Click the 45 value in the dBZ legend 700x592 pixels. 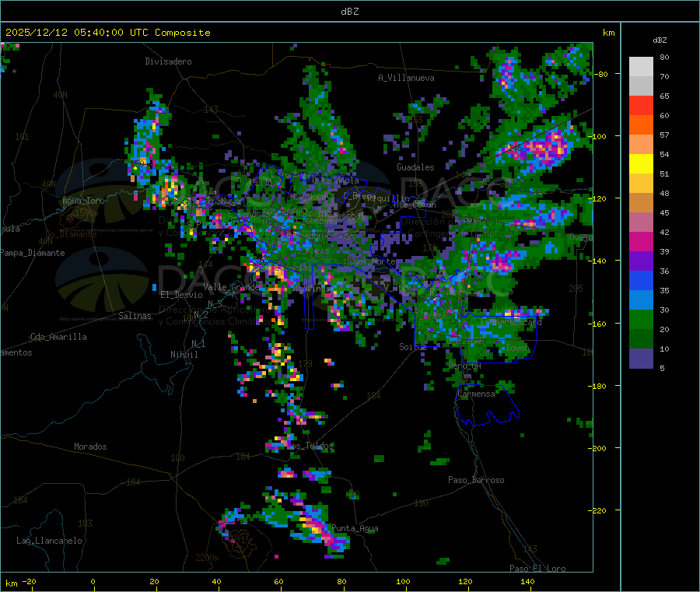point(664,212)
